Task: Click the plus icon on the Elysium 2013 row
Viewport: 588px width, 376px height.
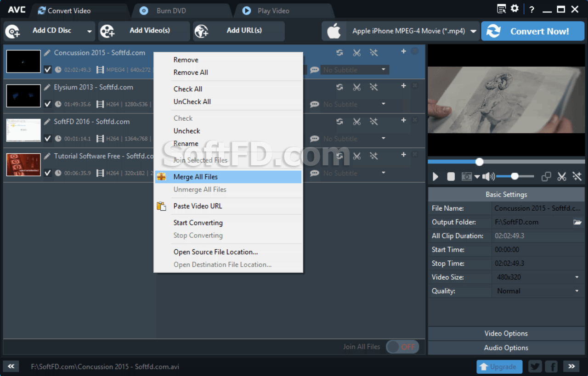Action: (403, 86)
